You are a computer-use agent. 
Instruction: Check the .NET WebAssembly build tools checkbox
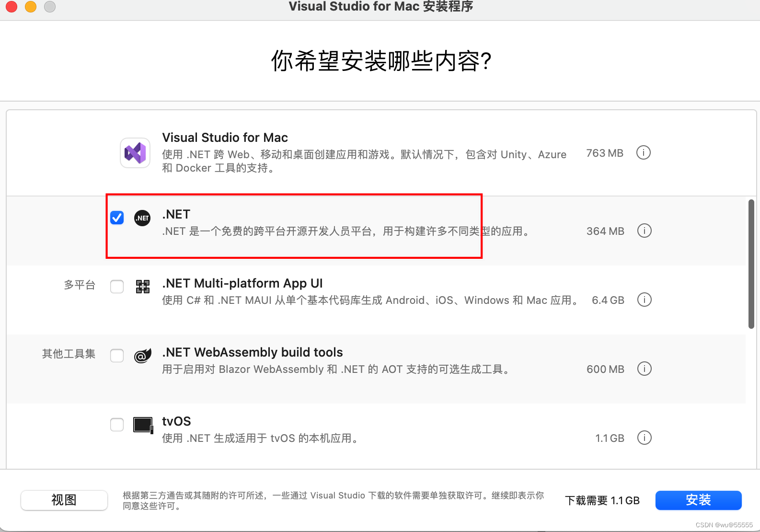117,356
